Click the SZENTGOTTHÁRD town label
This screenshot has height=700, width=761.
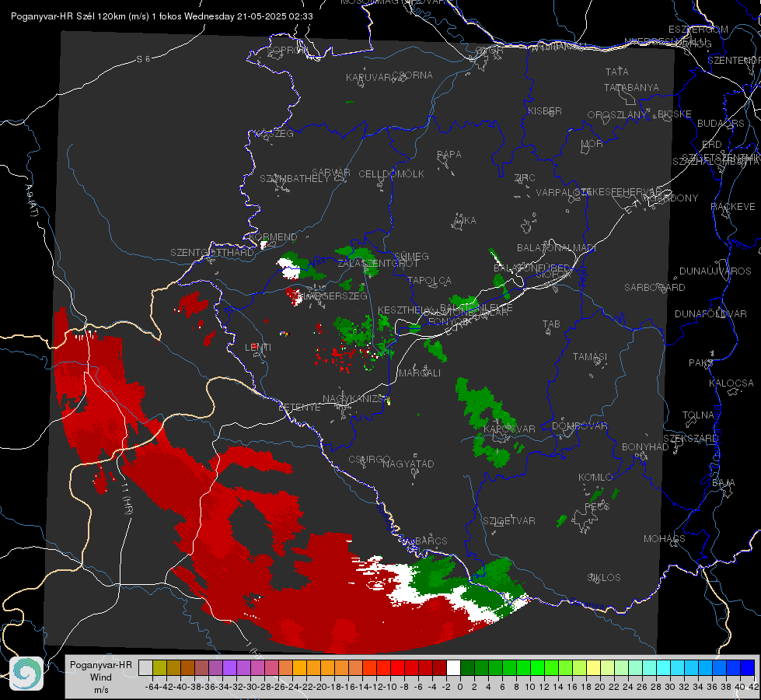pos(212,253)
